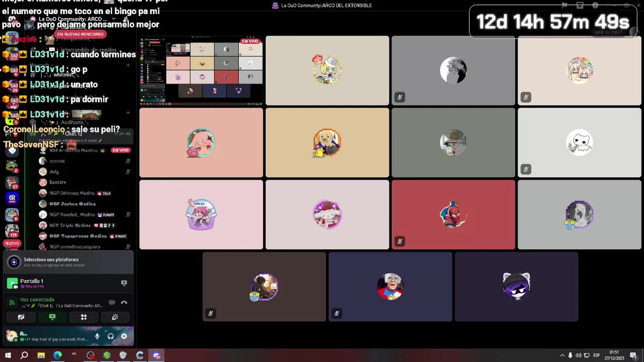Open the CR server icon
Screen dimensions: 644x362
coord(12,198)
